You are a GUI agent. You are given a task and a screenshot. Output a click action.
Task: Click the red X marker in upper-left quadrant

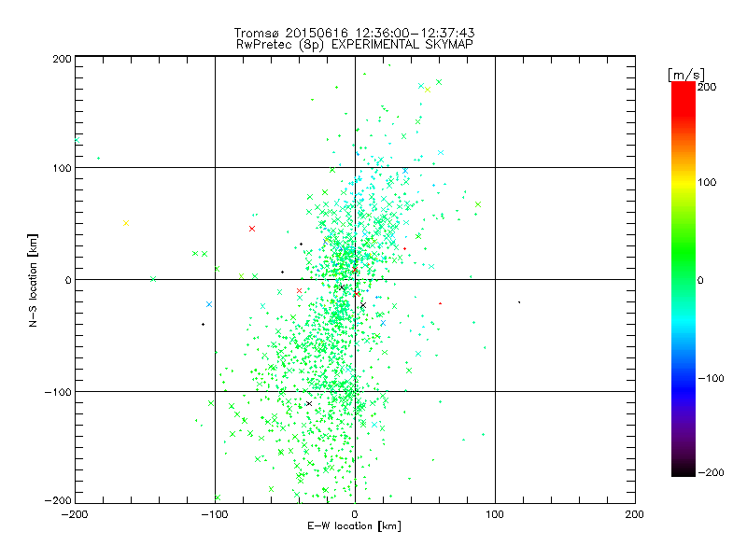tap(252, 229)
